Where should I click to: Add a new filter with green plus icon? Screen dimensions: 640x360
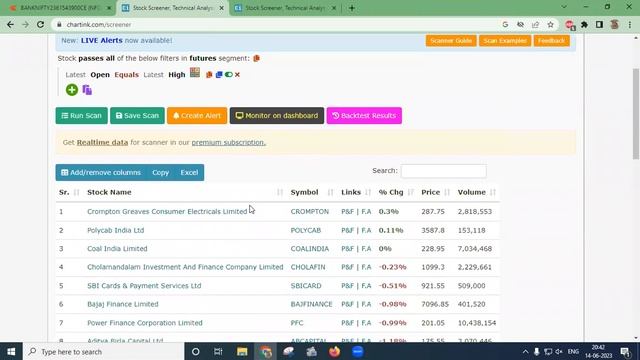(x=72, y=90)
